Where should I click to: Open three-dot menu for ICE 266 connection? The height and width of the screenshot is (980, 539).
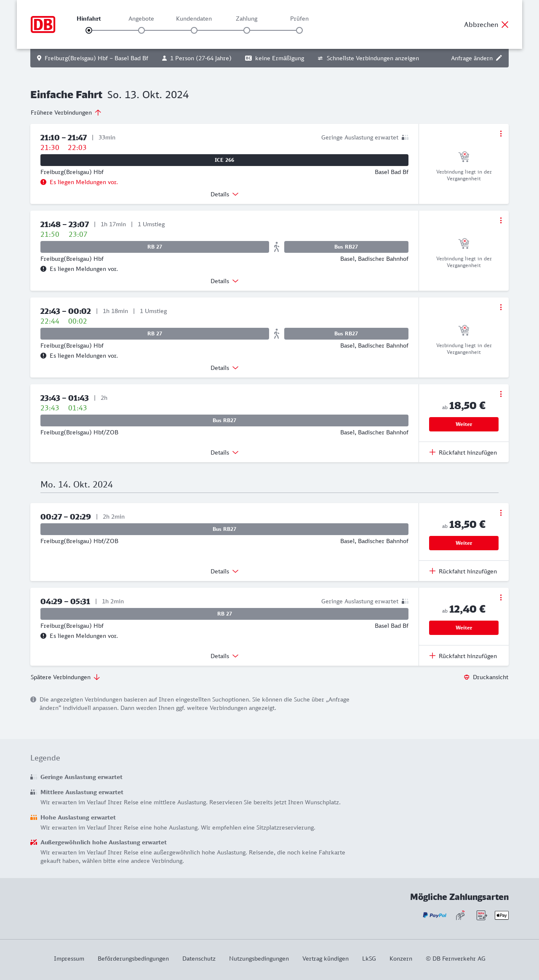point(501,134)
